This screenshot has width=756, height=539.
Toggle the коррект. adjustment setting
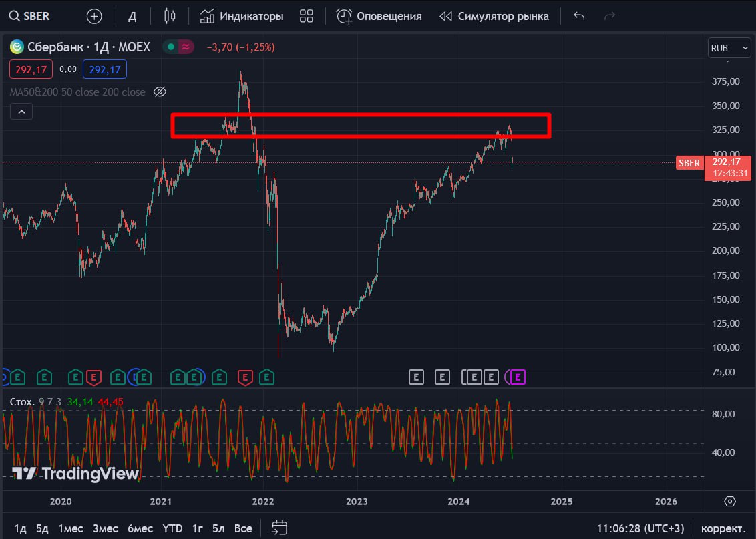(723, 528)
